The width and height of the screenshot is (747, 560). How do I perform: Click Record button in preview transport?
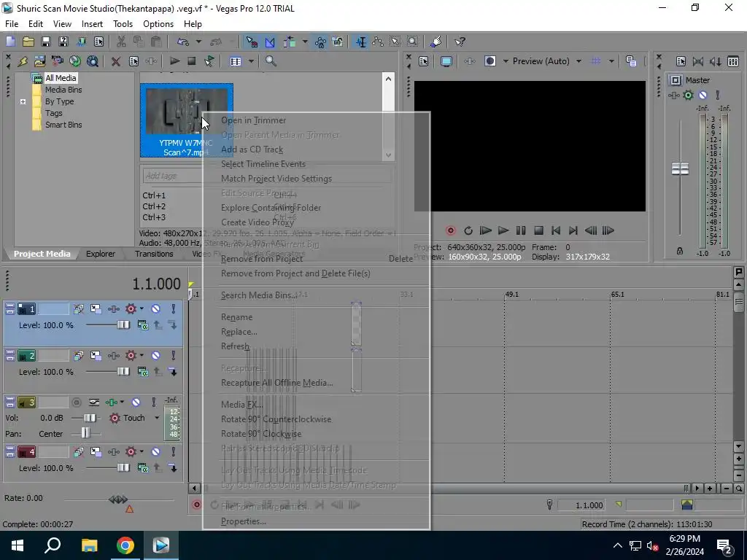[x=450, y=231]
